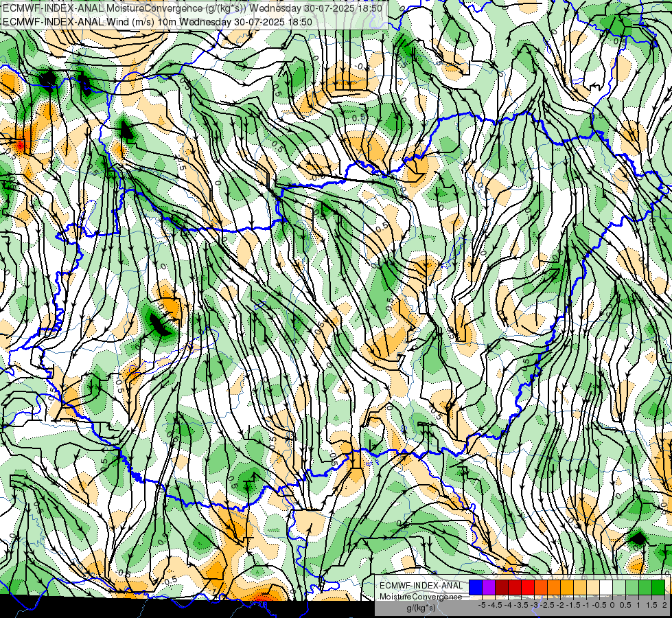The width and height of the screenshot is (672, 618).
Task: Click the Wind (m/s) 10m title line
Action: [x=157, y=22]
